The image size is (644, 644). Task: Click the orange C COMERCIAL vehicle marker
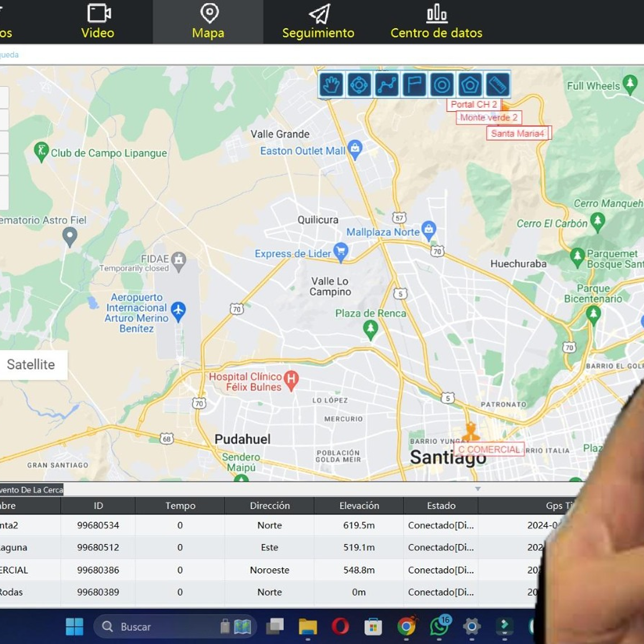(470, 432)
